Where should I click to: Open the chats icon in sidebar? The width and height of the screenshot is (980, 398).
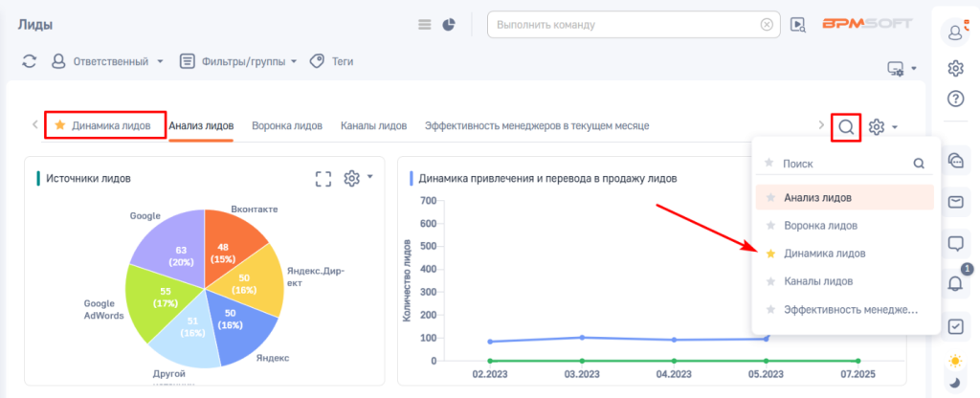click(956, 161)
